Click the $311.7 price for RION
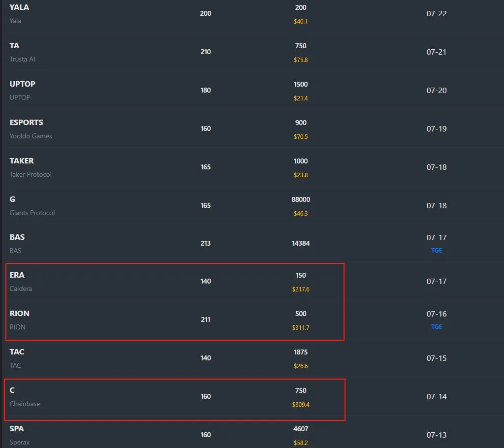 point(301,328)
